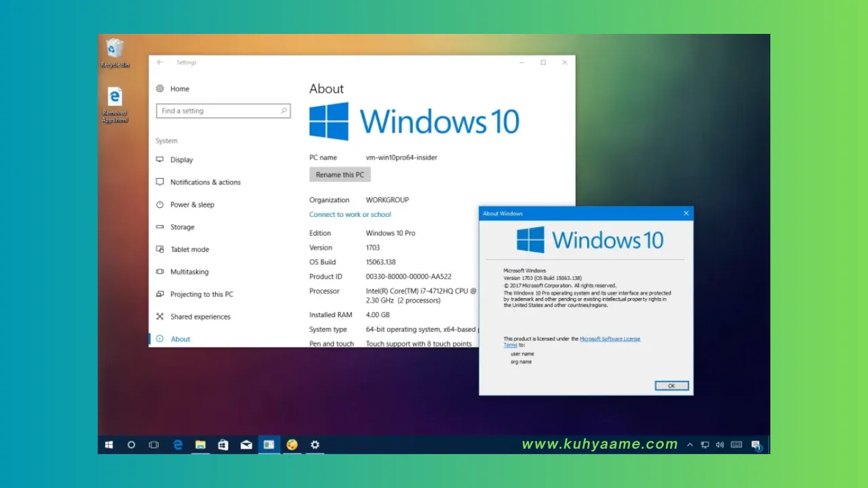Select Storage in the sidebar
Viewport: 868px width, 488px height.
click(175, 227)
